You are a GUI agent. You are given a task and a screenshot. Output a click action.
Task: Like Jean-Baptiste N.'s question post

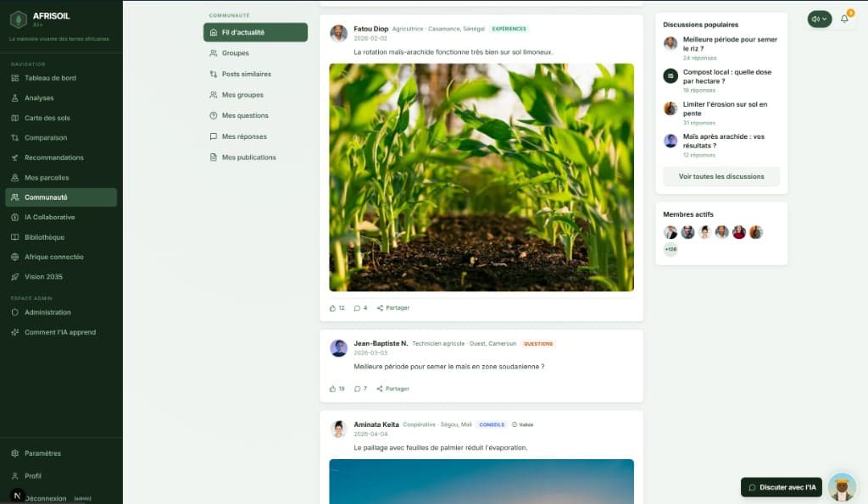point(337,389)
